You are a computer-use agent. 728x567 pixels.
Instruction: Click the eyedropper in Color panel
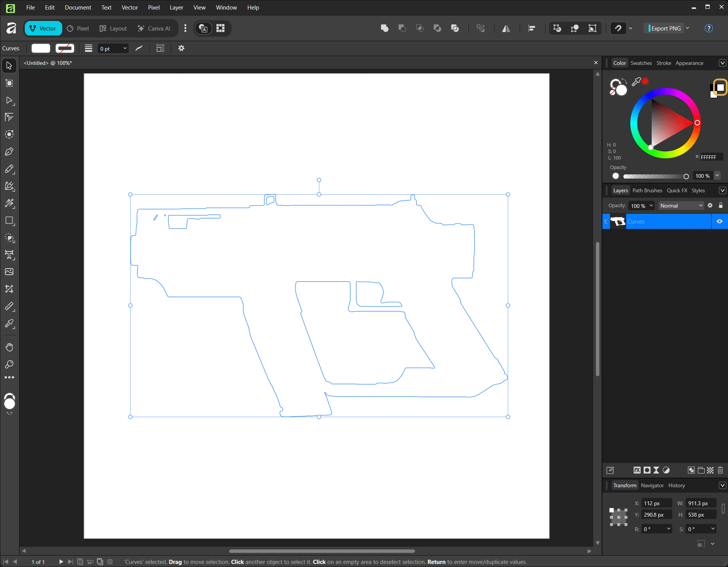point(636,82)
